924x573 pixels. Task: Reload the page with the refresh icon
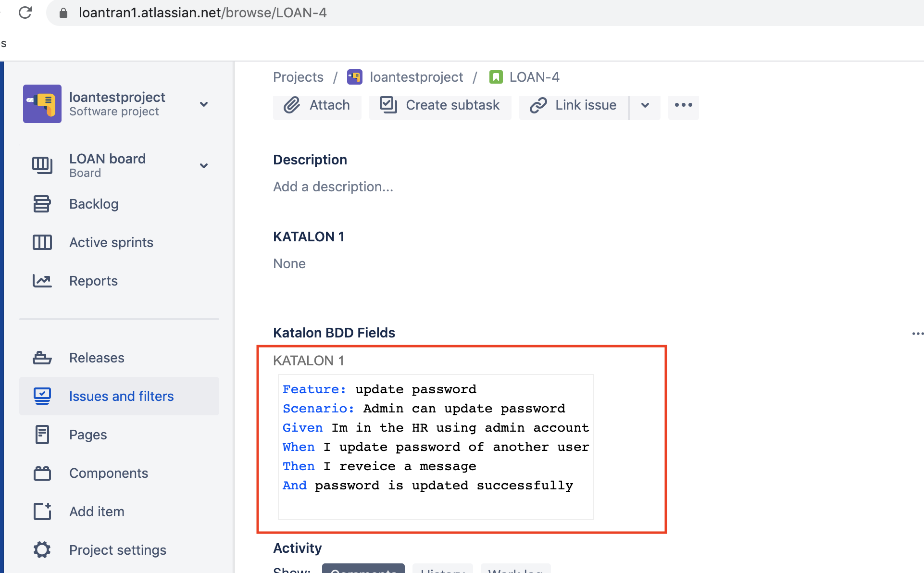point(25,12)
